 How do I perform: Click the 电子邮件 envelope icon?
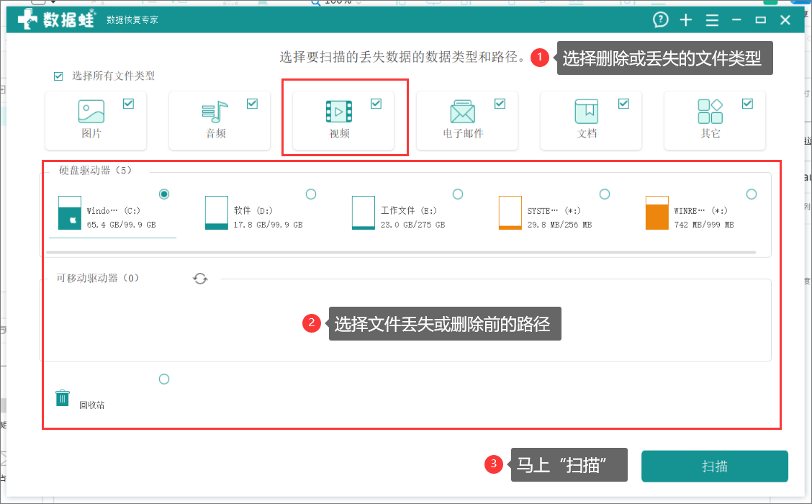tap(462, 112)
